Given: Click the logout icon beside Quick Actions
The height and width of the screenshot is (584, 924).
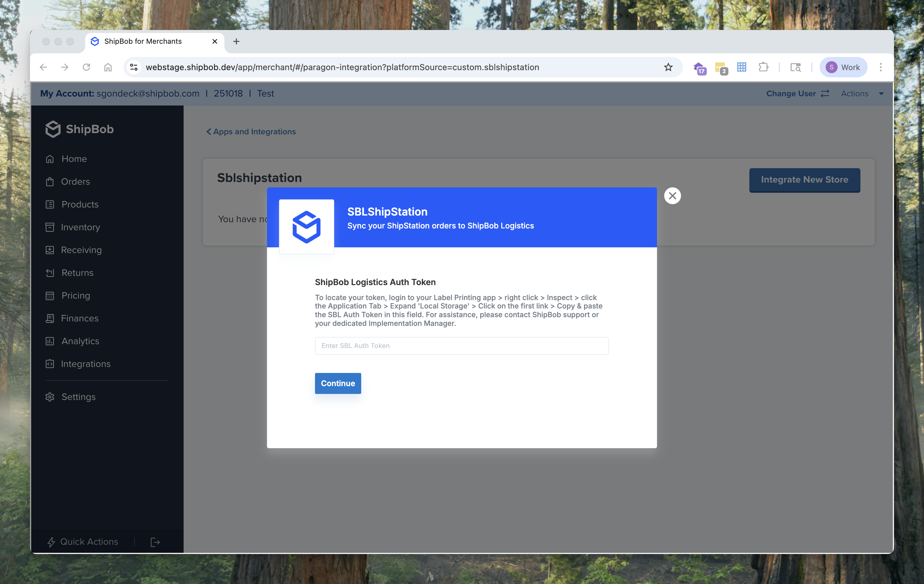Looking at the screenshot, I should coord(155,542).
